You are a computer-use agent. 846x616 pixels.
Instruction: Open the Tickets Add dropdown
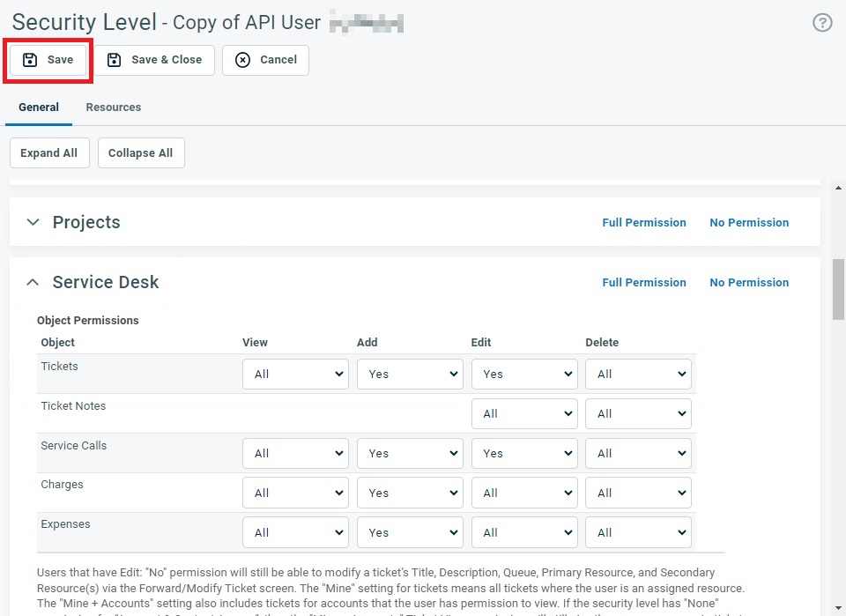[x=410, y=375]
